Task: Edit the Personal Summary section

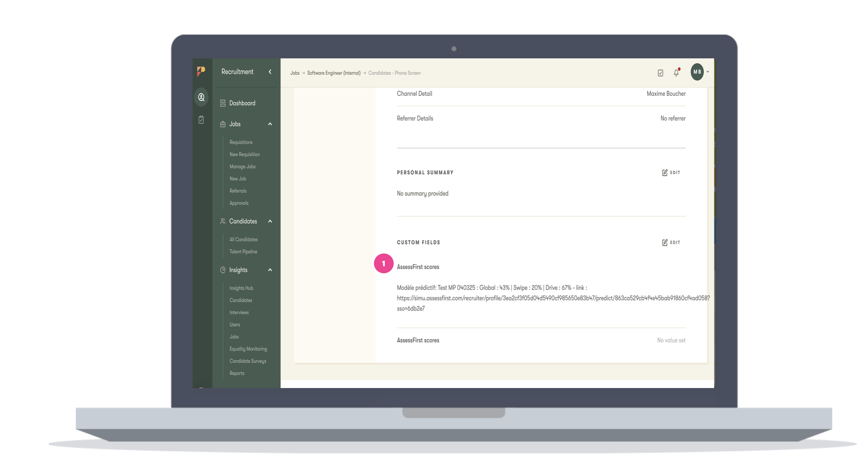Action: pos(671,173)
